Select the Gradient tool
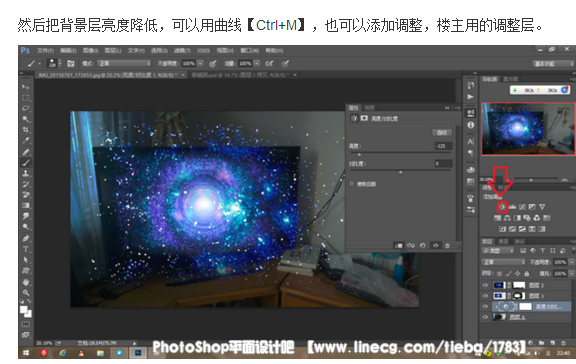 coord(26,205)
